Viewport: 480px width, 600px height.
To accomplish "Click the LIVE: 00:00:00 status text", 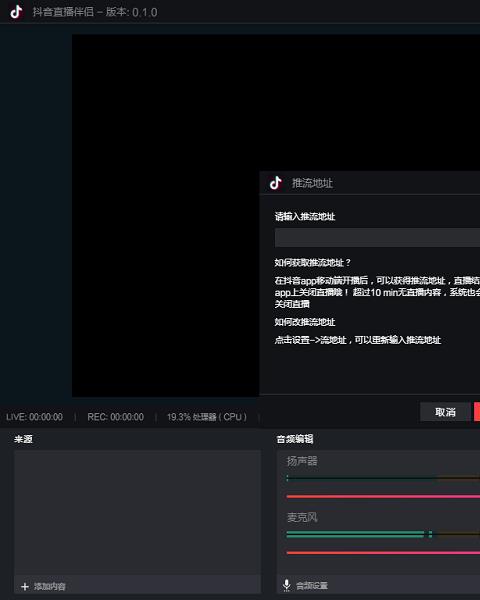I will click(x=34, y=417).
